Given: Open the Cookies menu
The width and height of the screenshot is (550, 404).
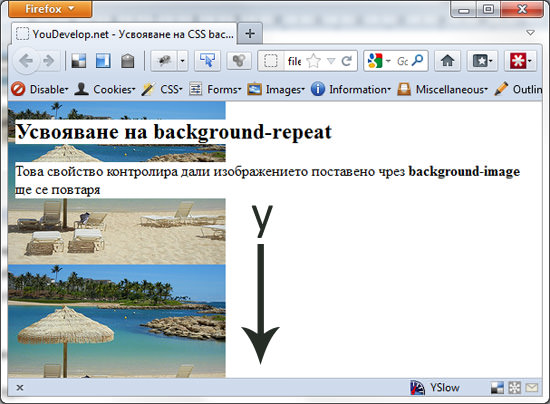Looking at the screenshot, I should click(114, 89).
